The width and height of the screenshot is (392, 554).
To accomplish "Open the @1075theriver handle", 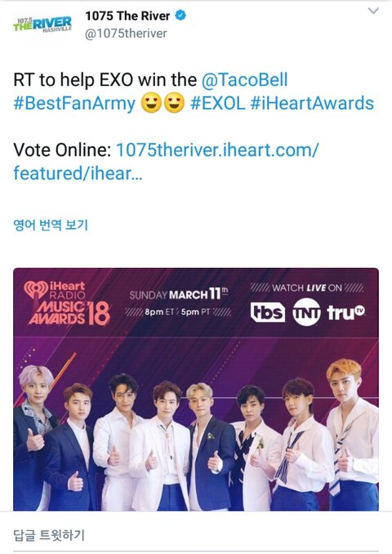I will pyautogui.click(x=126, y=34).
